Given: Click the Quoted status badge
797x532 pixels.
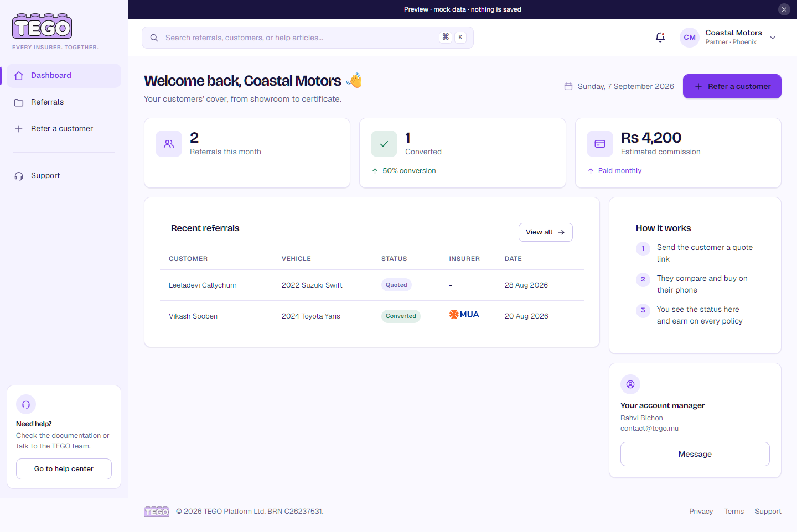Looking at the screenshot, I should (396, 285).
